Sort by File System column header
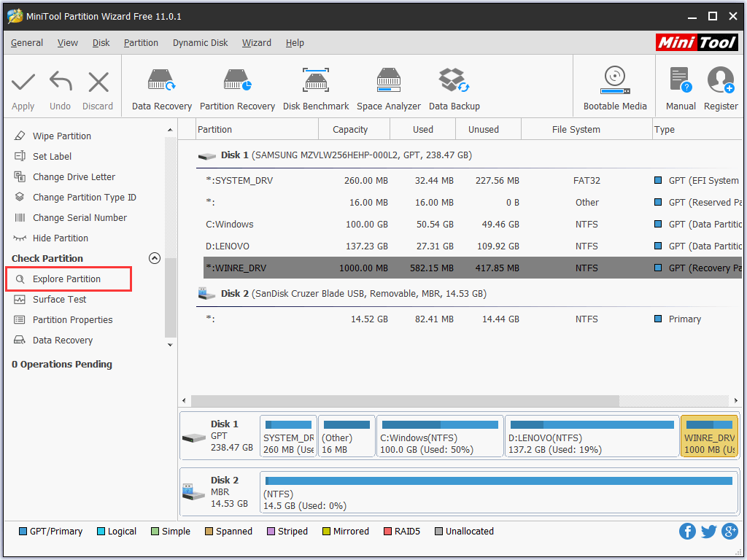747x560 pixels. [x=587, y=130]
